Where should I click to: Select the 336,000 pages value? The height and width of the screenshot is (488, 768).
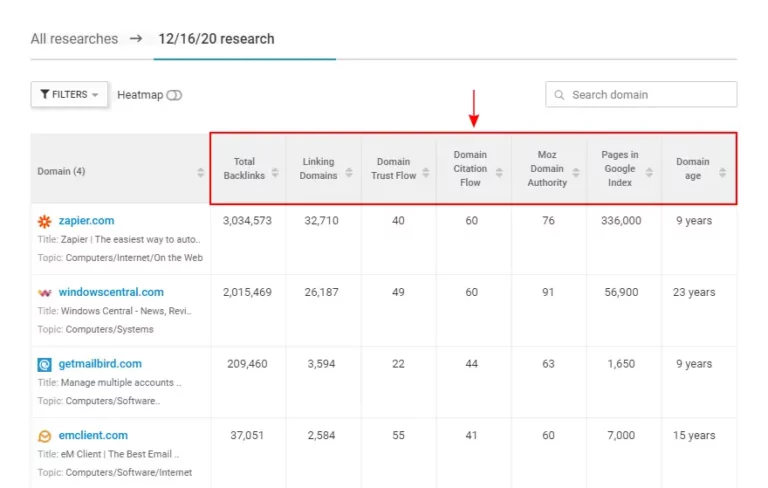coord(621,220)
